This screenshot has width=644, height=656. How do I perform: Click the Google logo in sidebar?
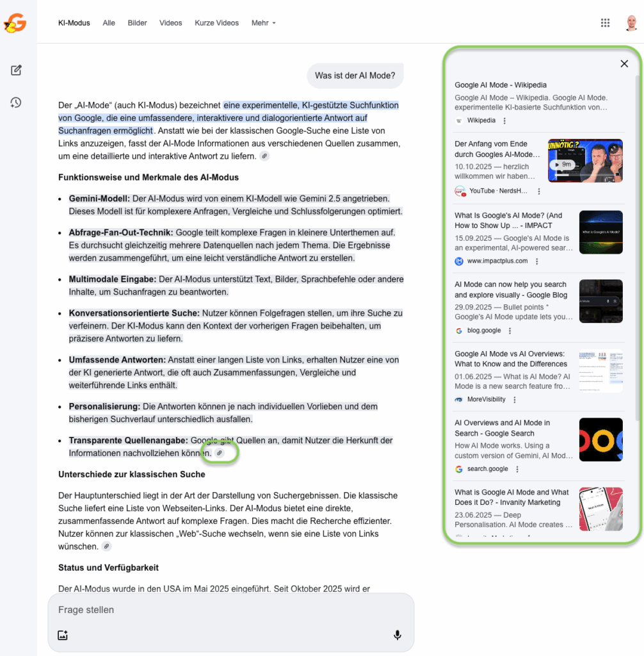coord(15,24)
